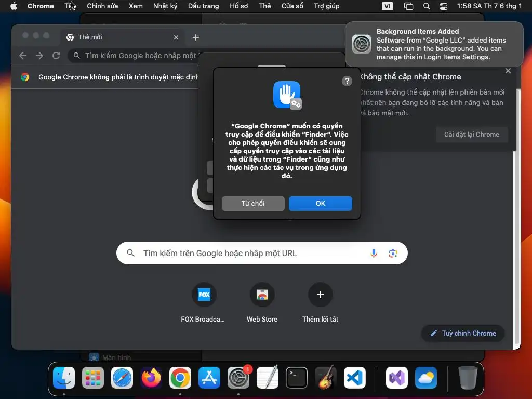Launch Safari from the Dock
The width and height of the screenshot is (532, 399).
click(122, 378)
